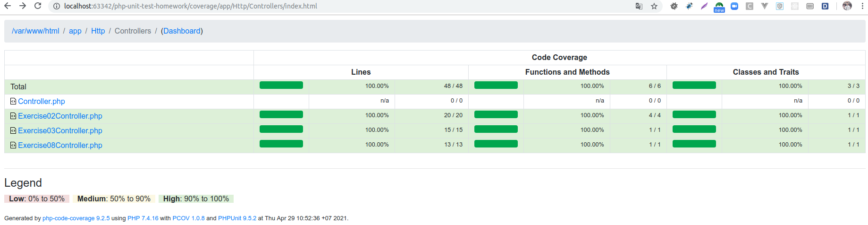Open Exercise03Controller.php coverage report

tap(60, 130)
